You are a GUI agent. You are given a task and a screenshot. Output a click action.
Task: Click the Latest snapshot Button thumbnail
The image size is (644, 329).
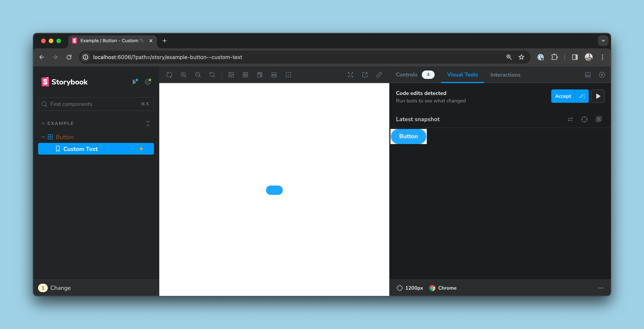point(408,136)
